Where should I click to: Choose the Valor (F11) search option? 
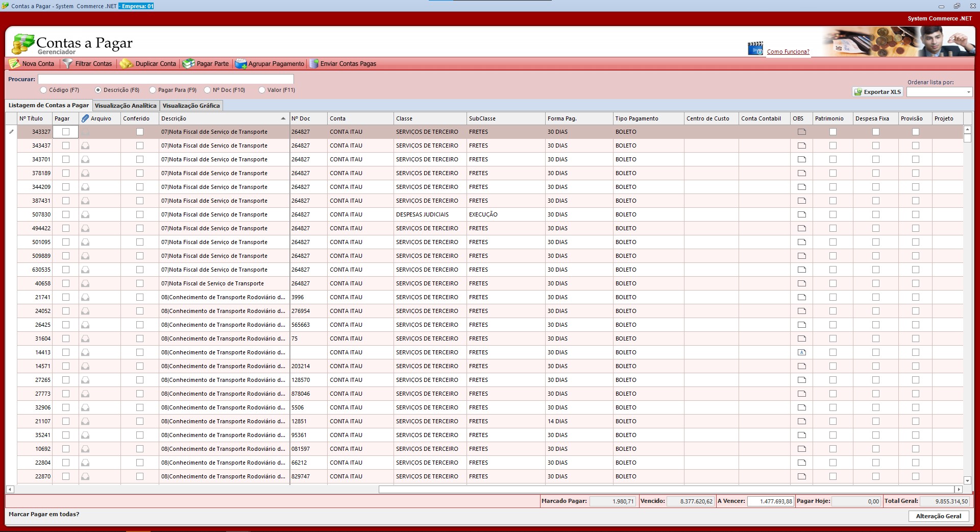[x=262, y=90]
